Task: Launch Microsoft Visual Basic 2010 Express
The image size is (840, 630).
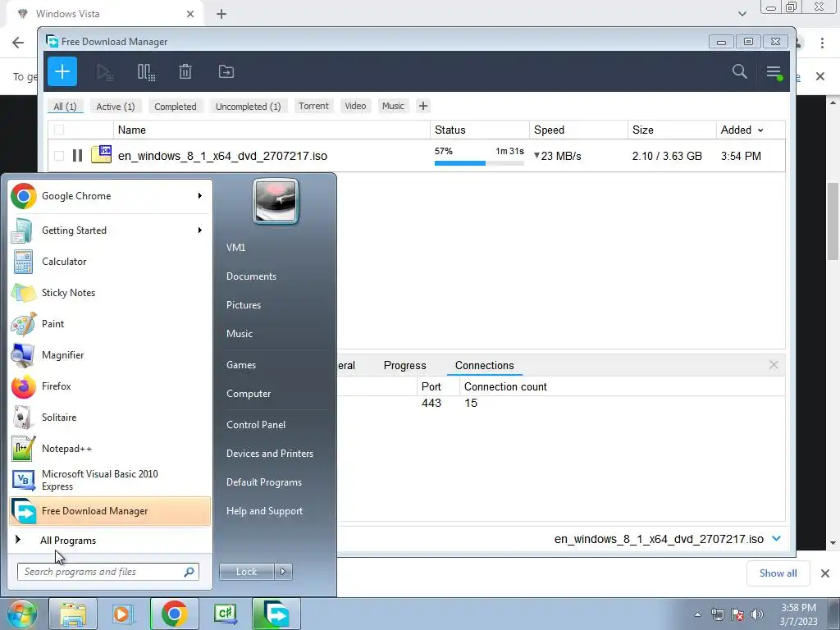Action: click(110, 480)
